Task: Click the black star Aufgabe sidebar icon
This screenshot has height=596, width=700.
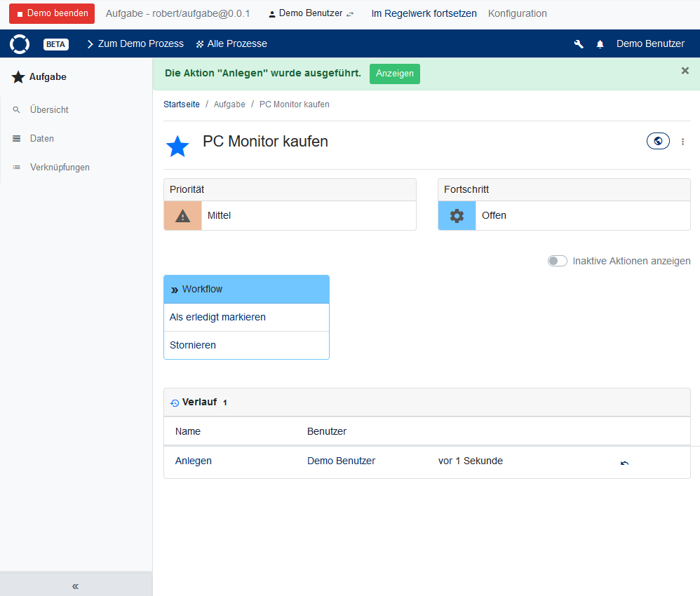Action: (x=18, y=77)
